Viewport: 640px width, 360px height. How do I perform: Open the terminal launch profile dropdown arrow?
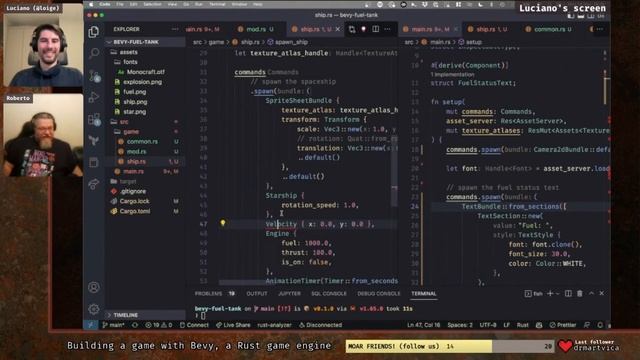[x=557, y=293]
